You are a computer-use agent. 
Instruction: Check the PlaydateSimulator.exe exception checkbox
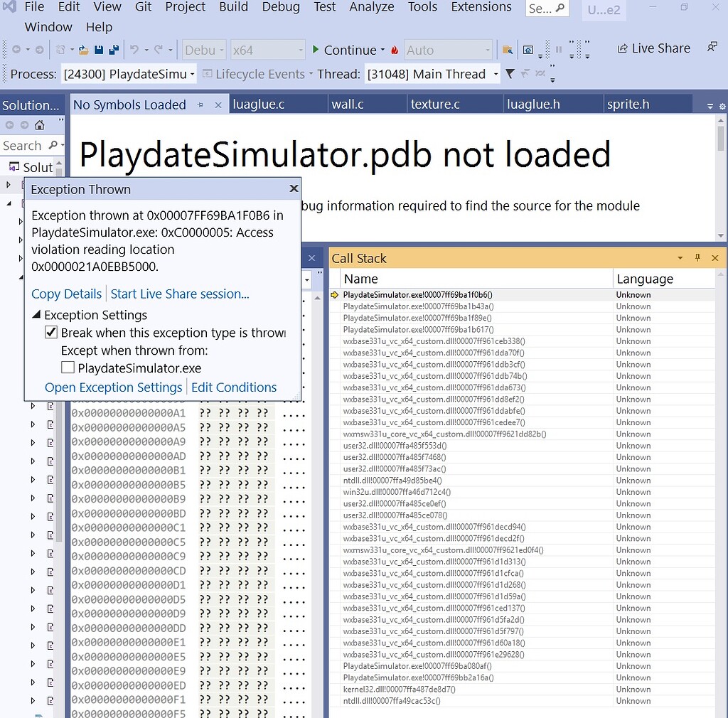(68, 368)
